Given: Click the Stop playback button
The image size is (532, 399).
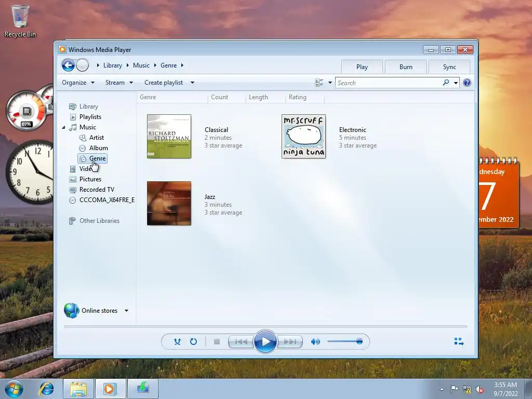Looking at the screenshot, I should pyautogui.click(x=217, y=342).
